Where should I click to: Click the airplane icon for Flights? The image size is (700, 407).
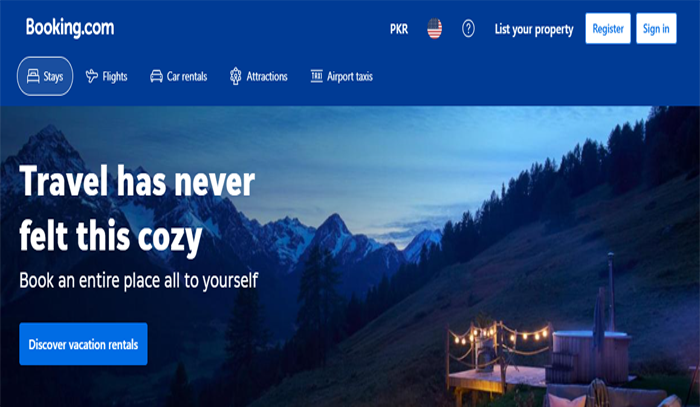point(92,76)
